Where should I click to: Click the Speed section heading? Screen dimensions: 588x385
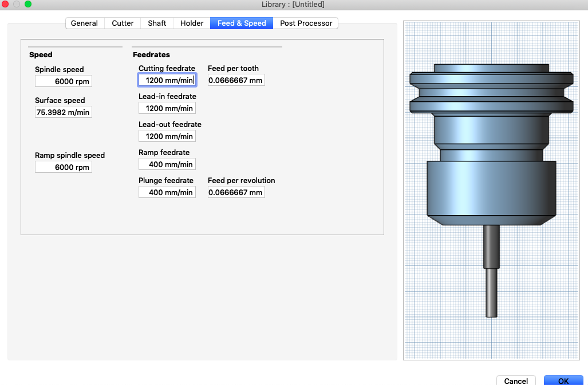coord(41,55)
